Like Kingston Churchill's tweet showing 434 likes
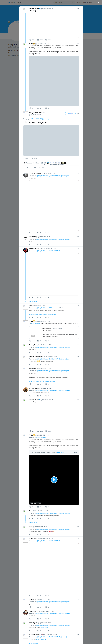Viewport: 102px width, 644px height. pos(40,168)
